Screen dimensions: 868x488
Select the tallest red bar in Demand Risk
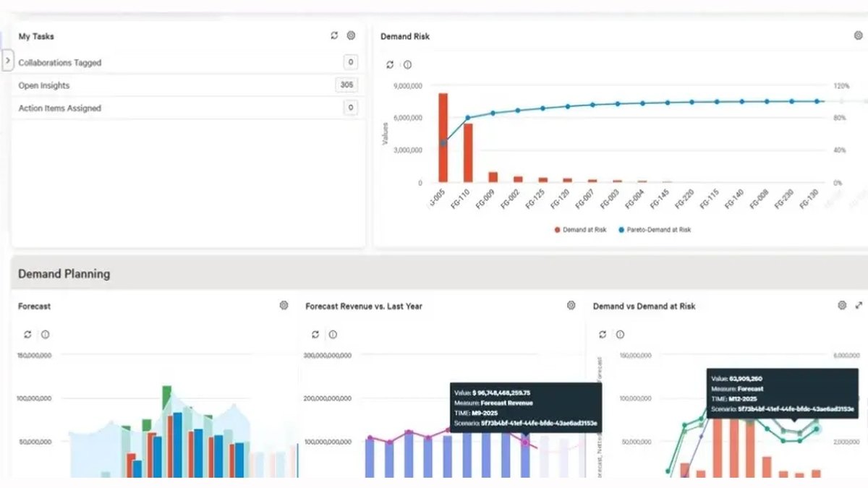tap(443, 137)
